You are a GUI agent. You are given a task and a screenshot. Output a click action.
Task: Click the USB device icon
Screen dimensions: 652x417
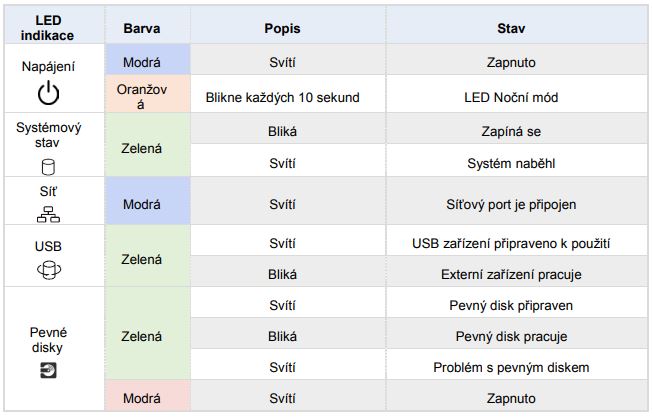[x=49, y=270]
